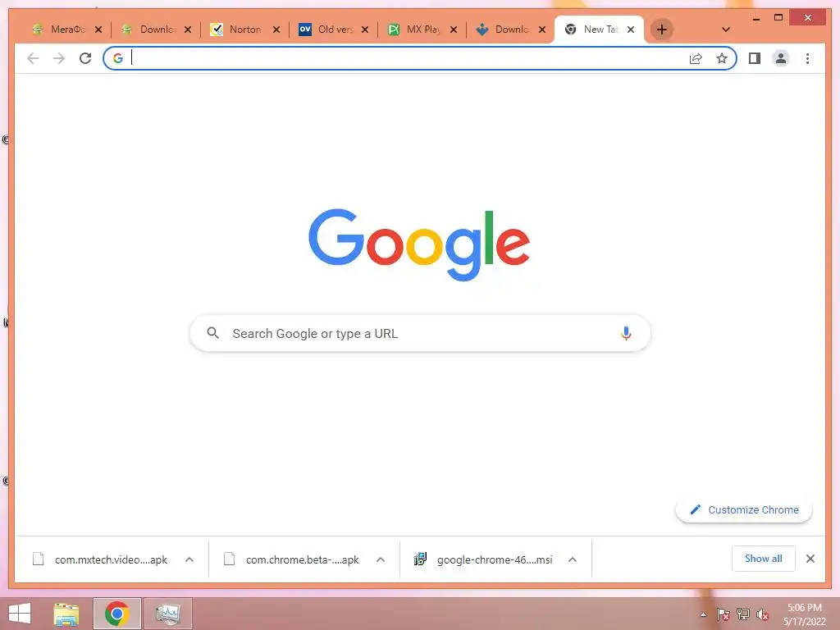Click the Search Google or type a URL box
The width and height of the screenshot is (840, 630).
[x=420, y=333]
